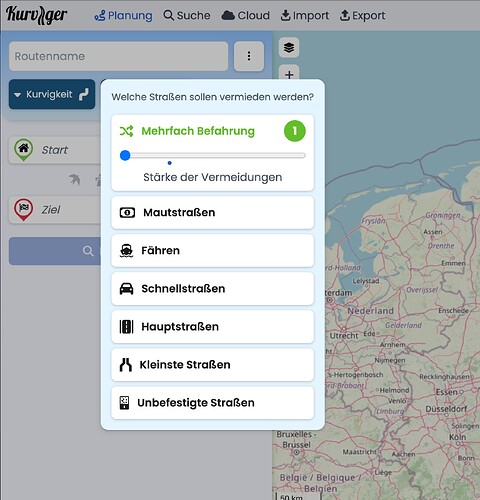The image size is (480, 500).
Task: Click the red flag Ziel marker icon
Action: (23, 209)
